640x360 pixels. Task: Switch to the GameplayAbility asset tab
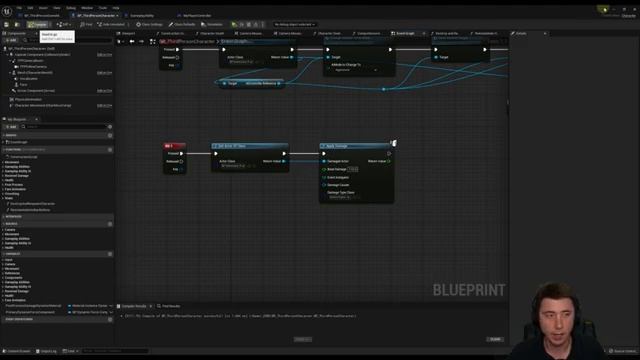click(142, 16)
